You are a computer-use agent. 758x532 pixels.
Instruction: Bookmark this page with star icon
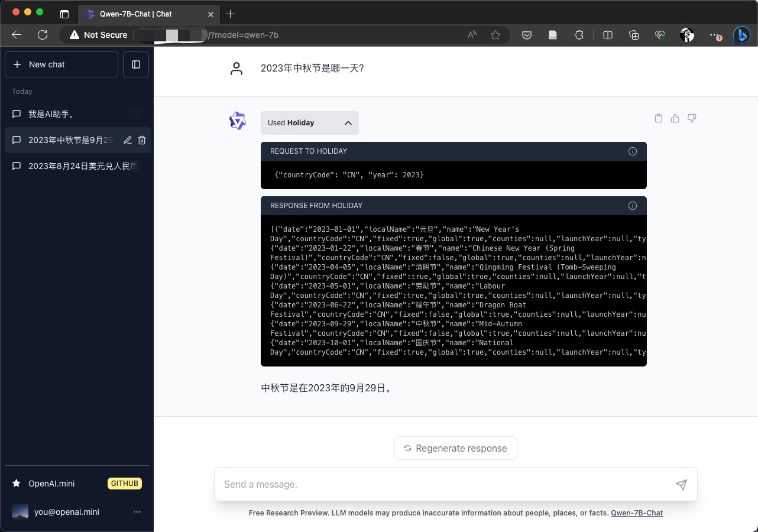tap(495, 35)
